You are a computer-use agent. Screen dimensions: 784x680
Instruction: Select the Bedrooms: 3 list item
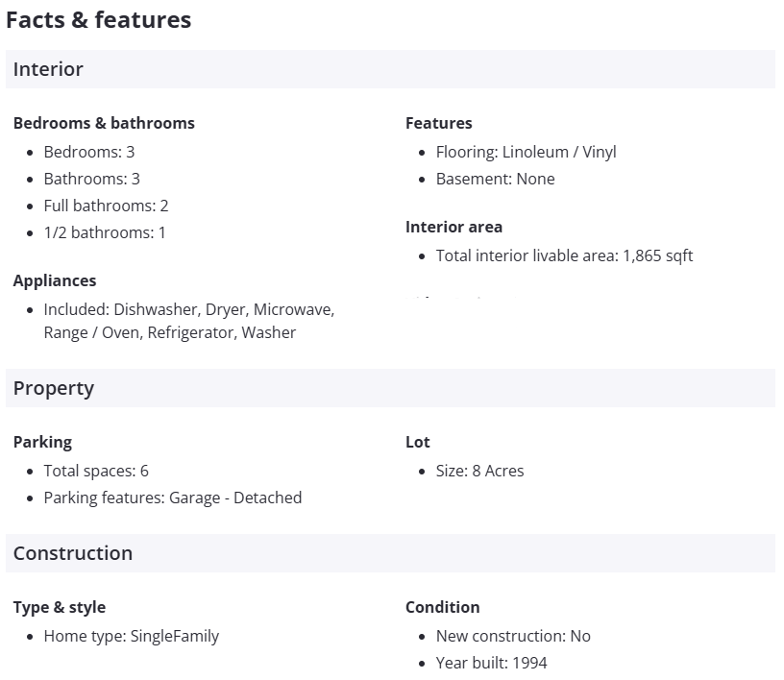pos(89,152)
